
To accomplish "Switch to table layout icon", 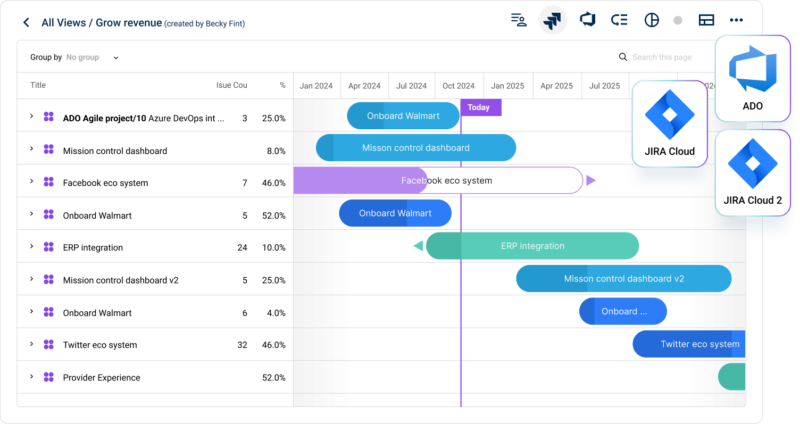I will click(x=706, y=20).
